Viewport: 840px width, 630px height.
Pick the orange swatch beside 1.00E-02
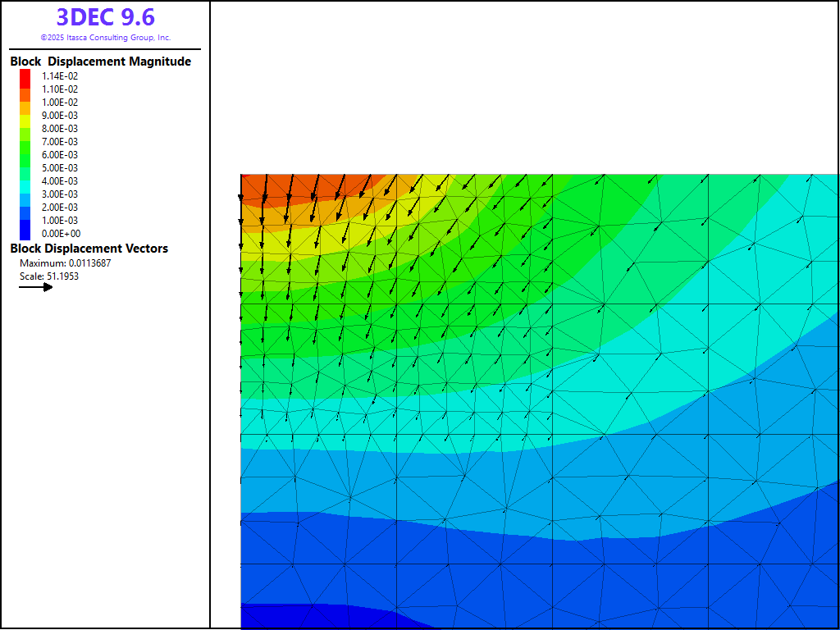(x=25, y=103)
